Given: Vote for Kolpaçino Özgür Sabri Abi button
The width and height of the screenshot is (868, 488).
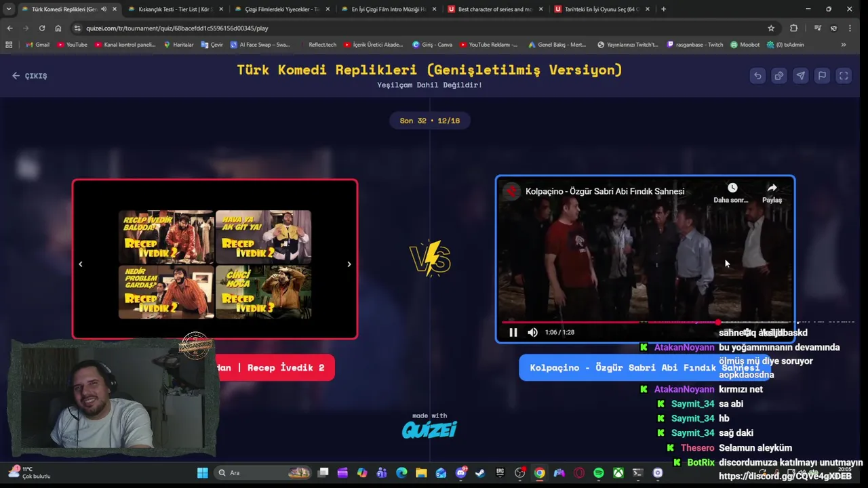Looking at the screenshot, I should click(644, 367).
